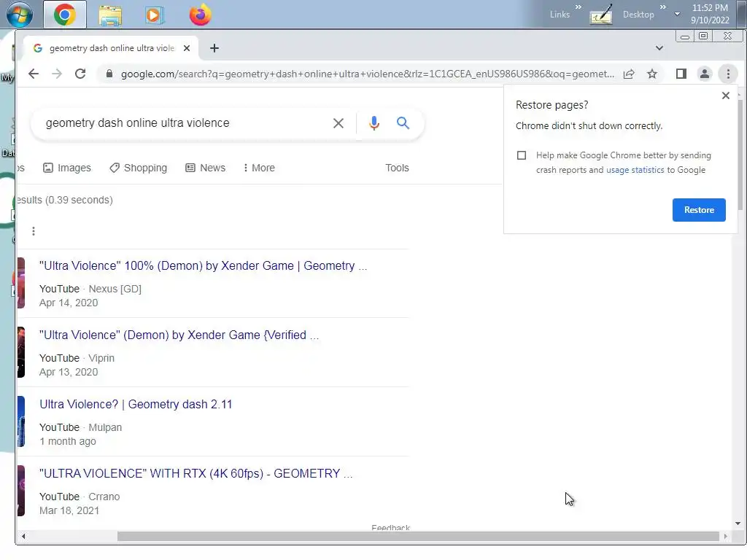Open the Chrome profile avatar menu
The width and height of the screenshot is (747, 560).
tap(705, 74)
